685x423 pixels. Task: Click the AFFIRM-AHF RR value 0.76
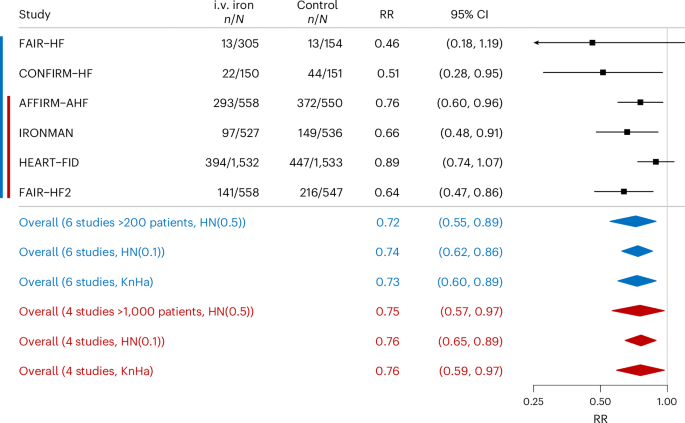tap(387, 103)
